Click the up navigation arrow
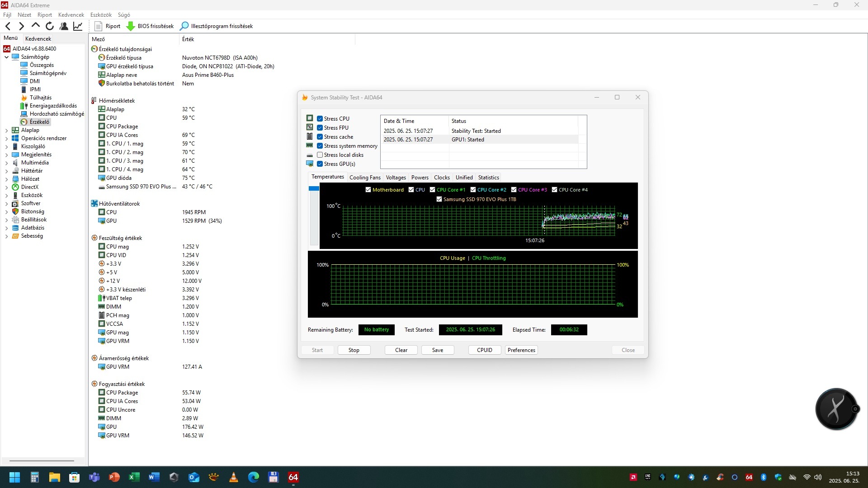This screenshot has height=488, width=868. pos(36,26)
